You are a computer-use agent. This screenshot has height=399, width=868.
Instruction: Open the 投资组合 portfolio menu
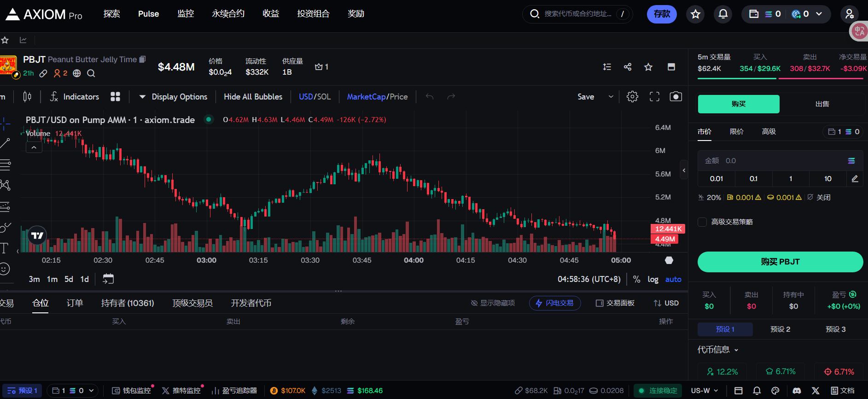[313, 14]
